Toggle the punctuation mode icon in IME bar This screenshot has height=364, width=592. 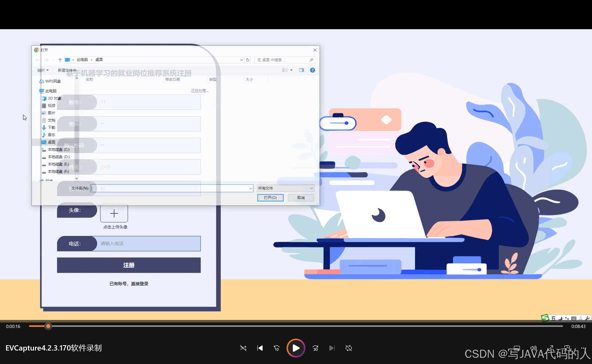tap(567, 318)
